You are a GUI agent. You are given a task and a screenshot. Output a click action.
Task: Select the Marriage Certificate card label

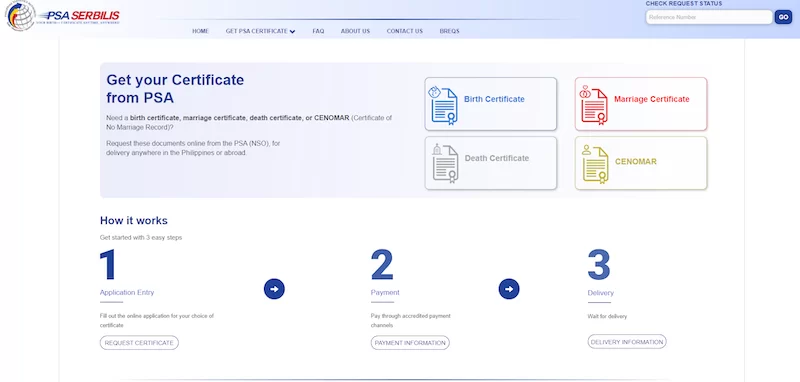click(x=652, y=99)
